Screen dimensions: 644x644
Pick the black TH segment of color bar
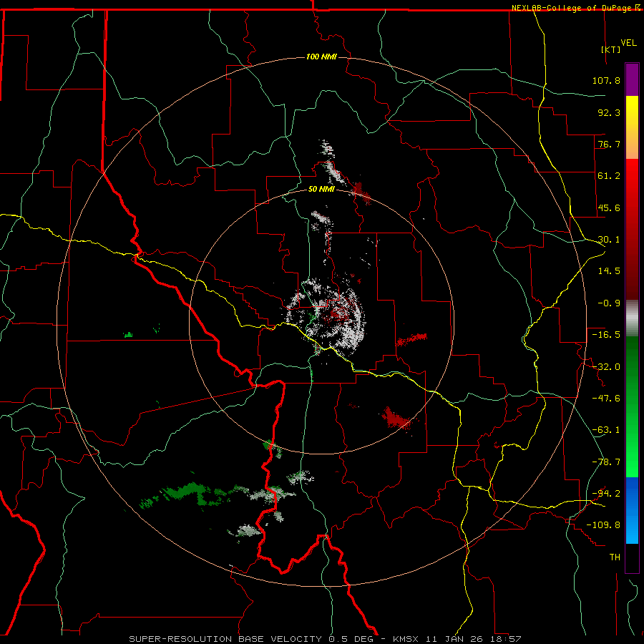[632, 558]
